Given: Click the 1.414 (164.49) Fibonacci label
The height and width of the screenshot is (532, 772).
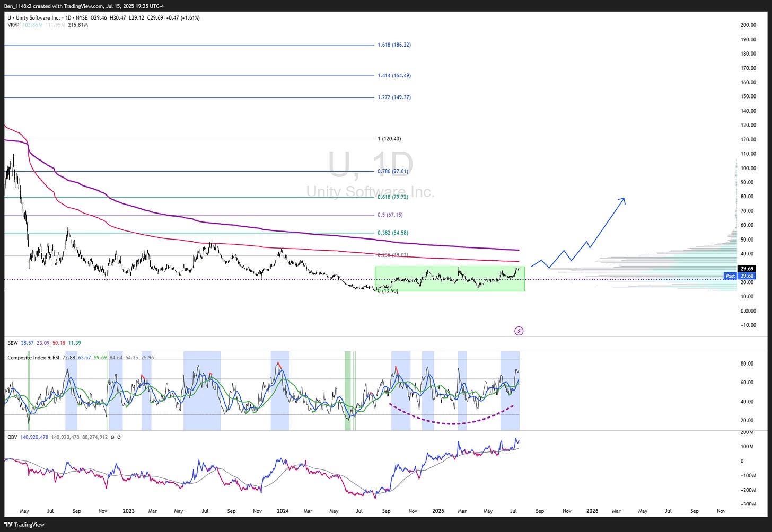Looking at the screenshot, I should click(x=394, y=75).
